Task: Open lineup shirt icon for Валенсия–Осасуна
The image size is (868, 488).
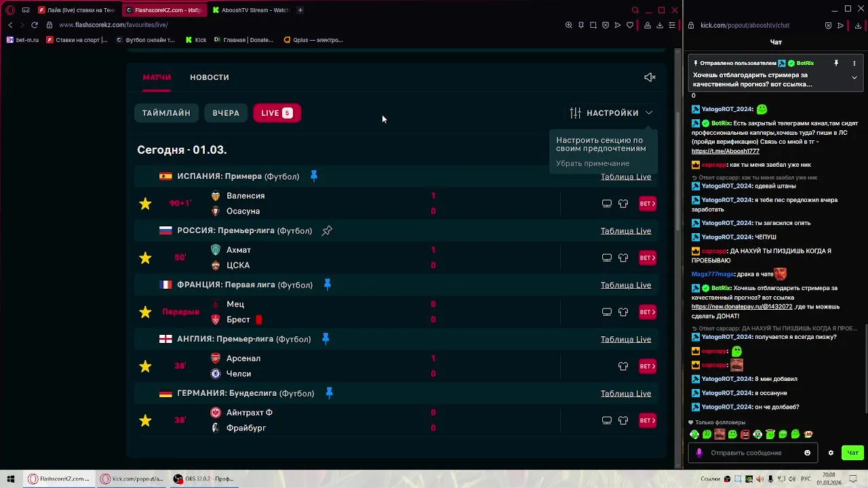Action: (x=623, y=203)
